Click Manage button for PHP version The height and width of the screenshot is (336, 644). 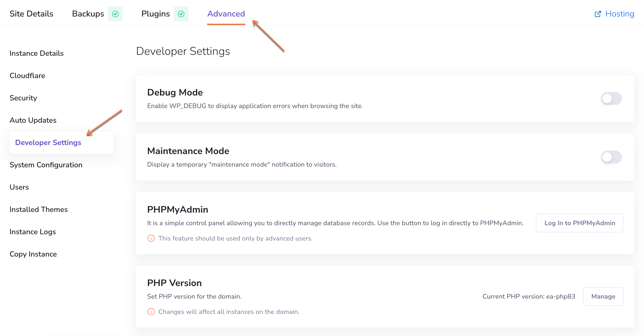[603, 296]
